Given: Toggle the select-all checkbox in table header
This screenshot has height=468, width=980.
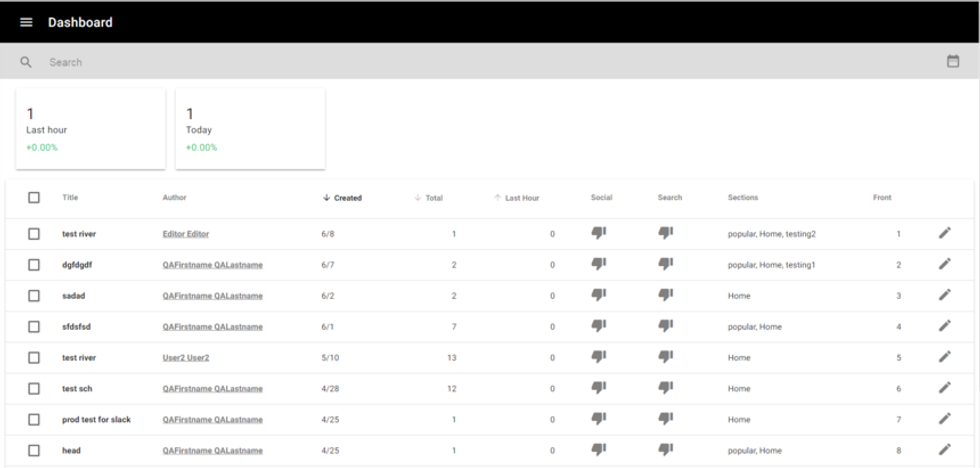Looking at the screenshot, I should [34, 198].
